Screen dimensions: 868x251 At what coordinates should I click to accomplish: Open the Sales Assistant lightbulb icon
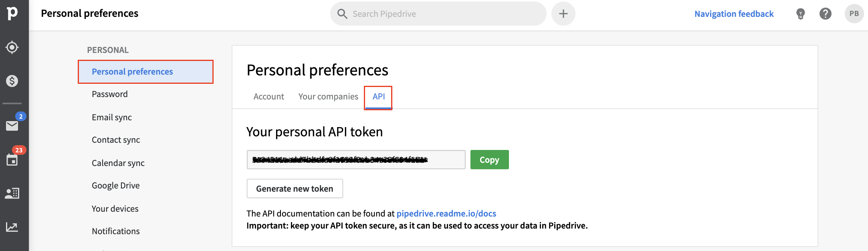pyautogui.click(x=800, y=14)
